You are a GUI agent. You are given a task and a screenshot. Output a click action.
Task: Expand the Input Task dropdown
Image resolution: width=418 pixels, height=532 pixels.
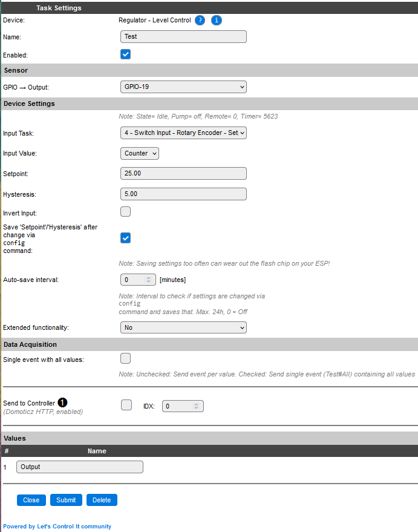pos(183,133)
